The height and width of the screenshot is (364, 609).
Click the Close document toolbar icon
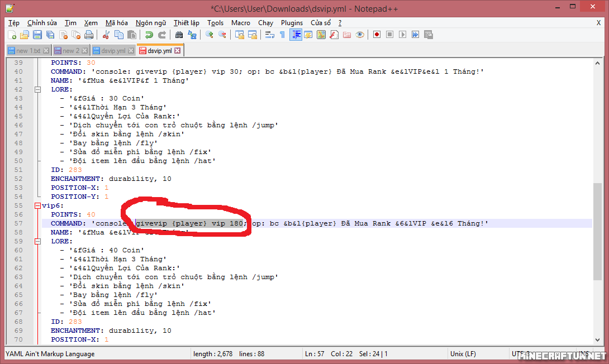pyautogui.click(x=63, y=35)
